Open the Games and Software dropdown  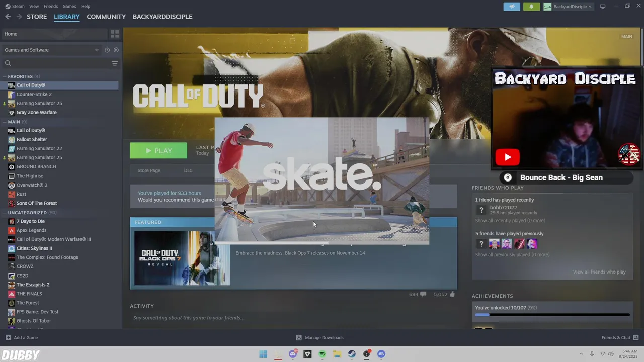tap(52, 50)
